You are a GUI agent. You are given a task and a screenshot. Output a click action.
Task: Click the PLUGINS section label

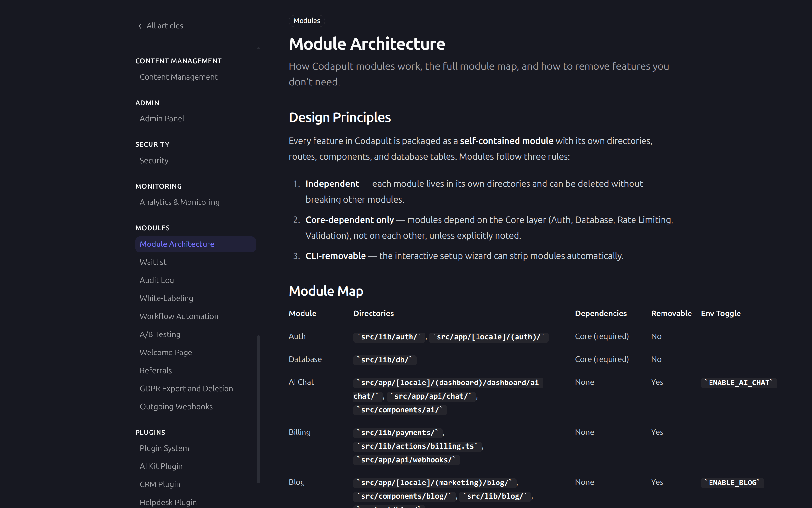[150, 433]
